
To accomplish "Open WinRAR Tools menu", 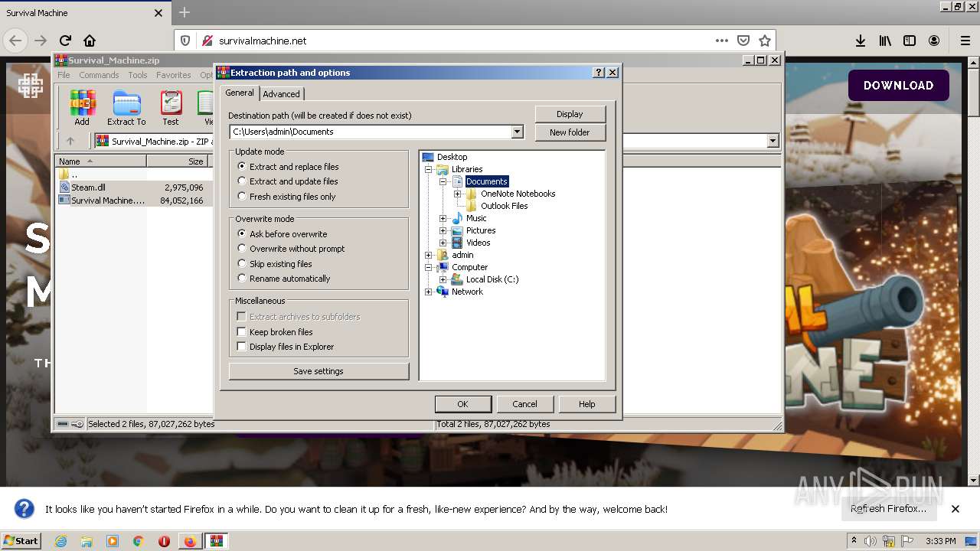I will click(138, 75).
